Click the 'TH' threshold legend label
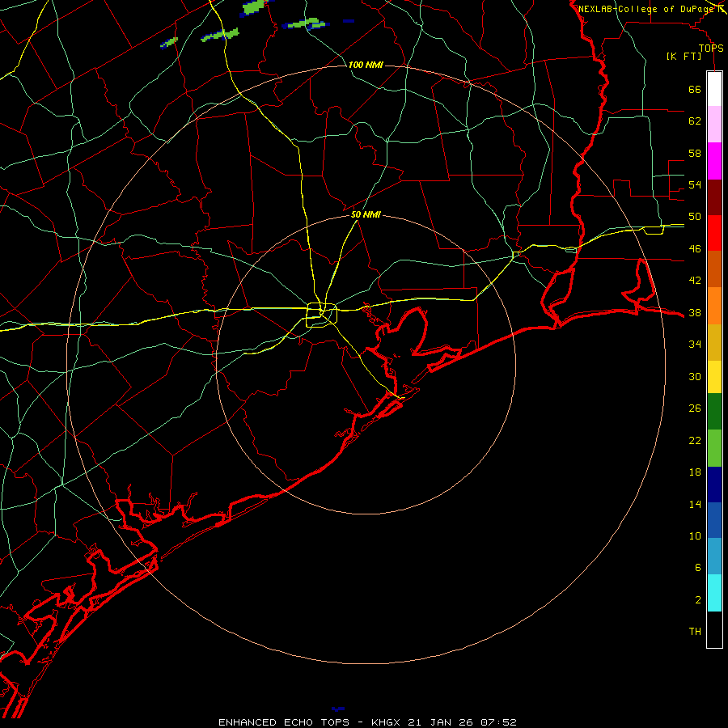Viewport: 728px width, 728px height. click(695, 632)
